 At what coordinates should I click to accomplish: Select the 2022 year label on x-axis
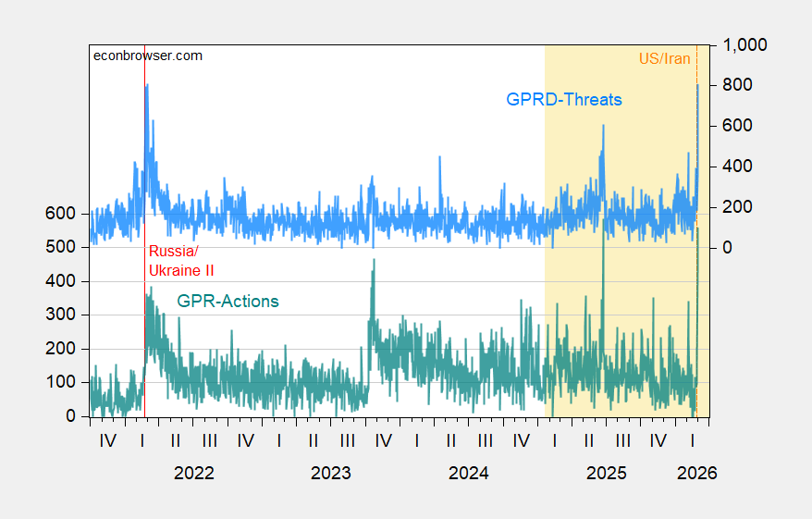(x=194, y=473)
